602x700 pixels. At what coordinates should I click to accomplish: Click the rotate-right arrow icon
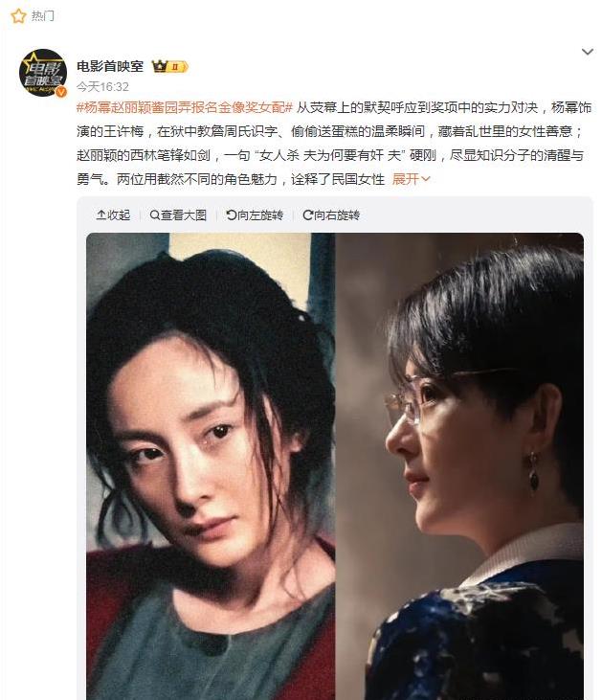pyautogui.click(x=307, y=215)
